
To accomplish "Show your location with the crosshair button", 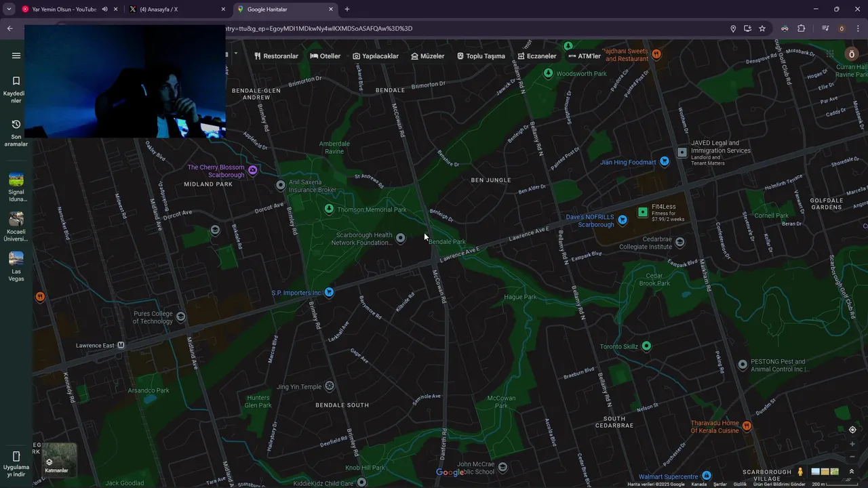I will 852,430.
